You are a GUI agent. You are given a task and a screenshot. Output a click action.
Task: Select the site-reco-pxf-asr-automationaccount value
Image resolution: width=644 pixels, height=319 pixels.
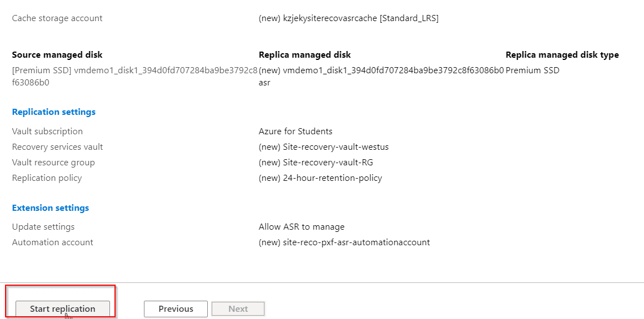click(344, 242)
